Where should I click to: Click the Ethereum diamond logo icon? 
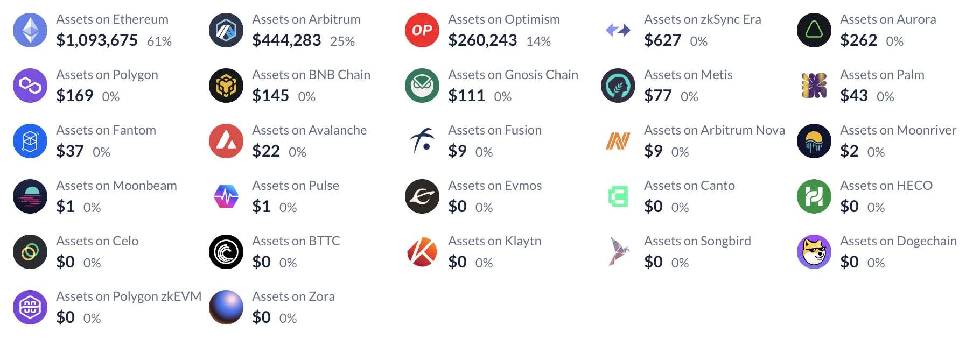30,30
